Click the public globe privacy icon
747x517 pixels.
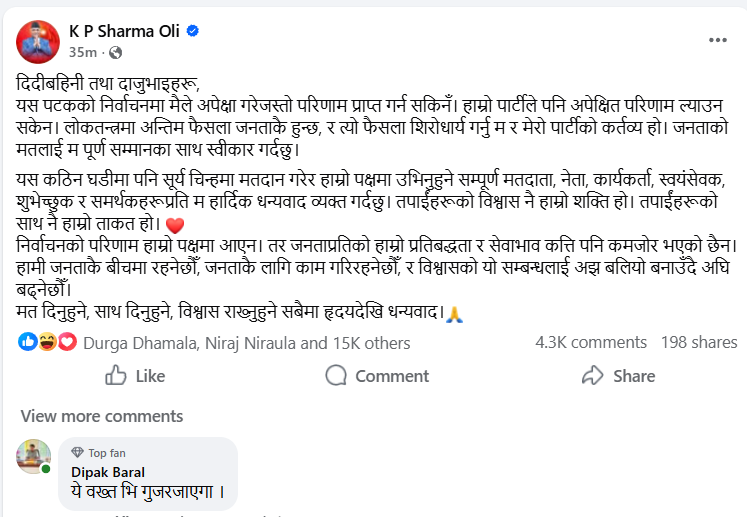pos(115,52)
